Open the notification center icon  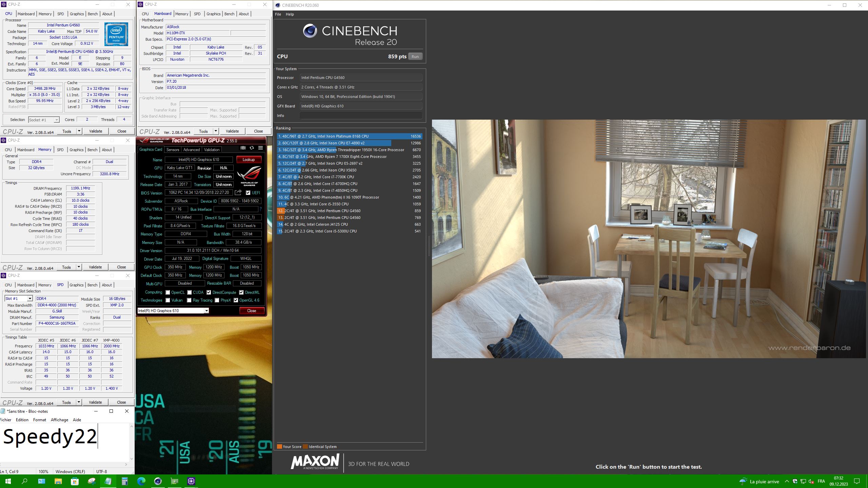click(x=857, y=481)
